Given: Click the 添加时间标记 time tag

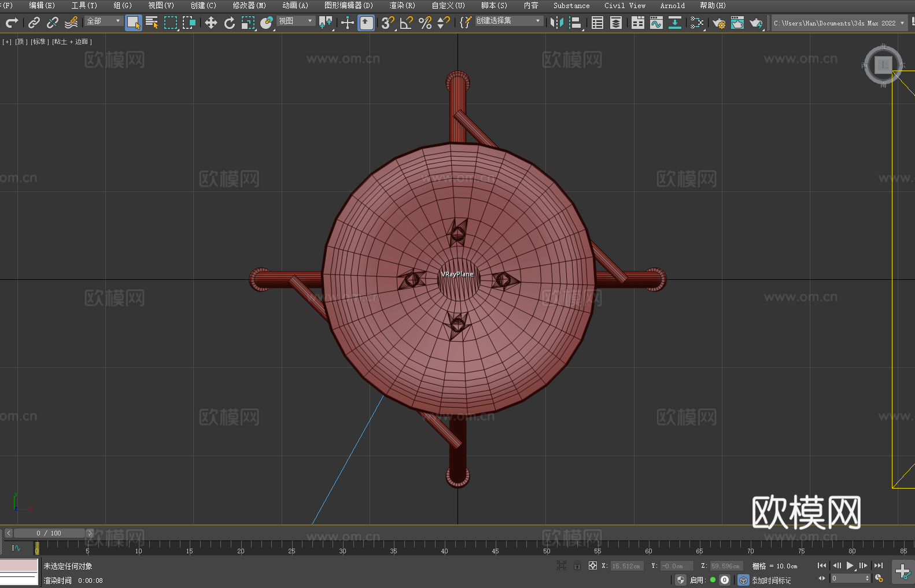Looking at the screenshot, I should tap(772, 580).
